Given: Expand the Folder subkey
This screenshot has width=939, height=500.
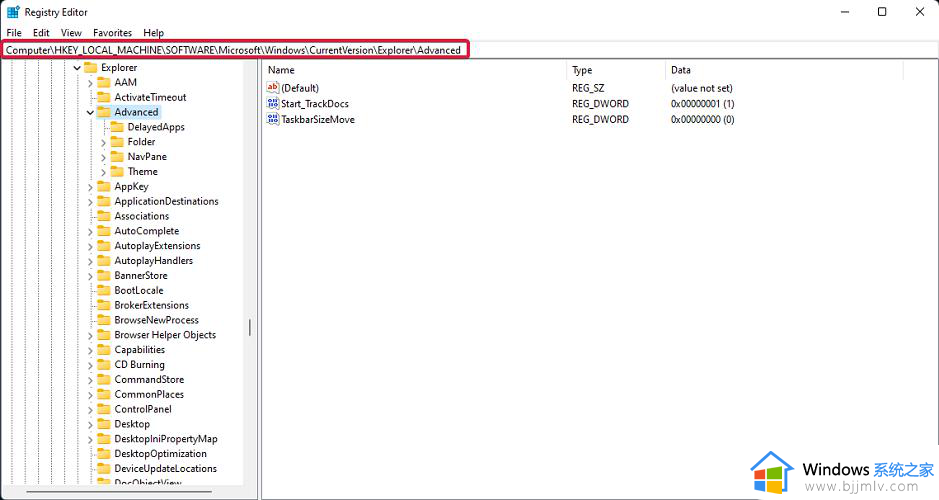Looking at the screenshot, I should pyautogui.click(x=104, y=143).
